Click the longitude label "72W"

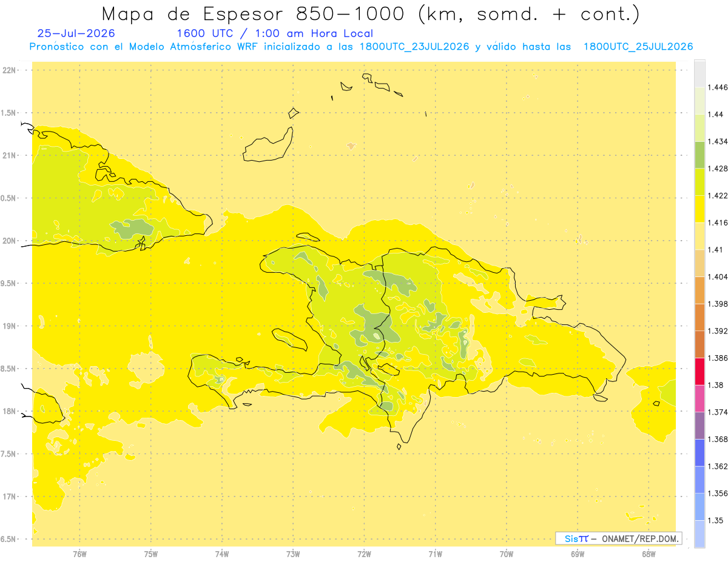364,554
